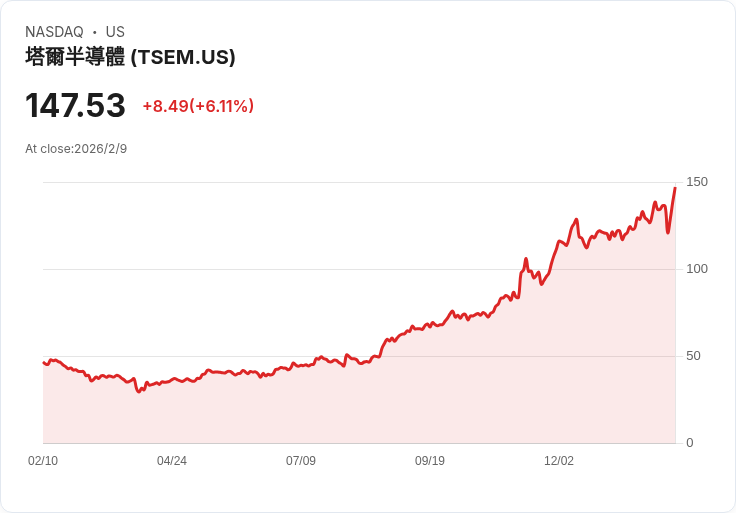736x513 pixels.
Task: Click the US market label
Action: pyautogui.click(x=115, y=32)
